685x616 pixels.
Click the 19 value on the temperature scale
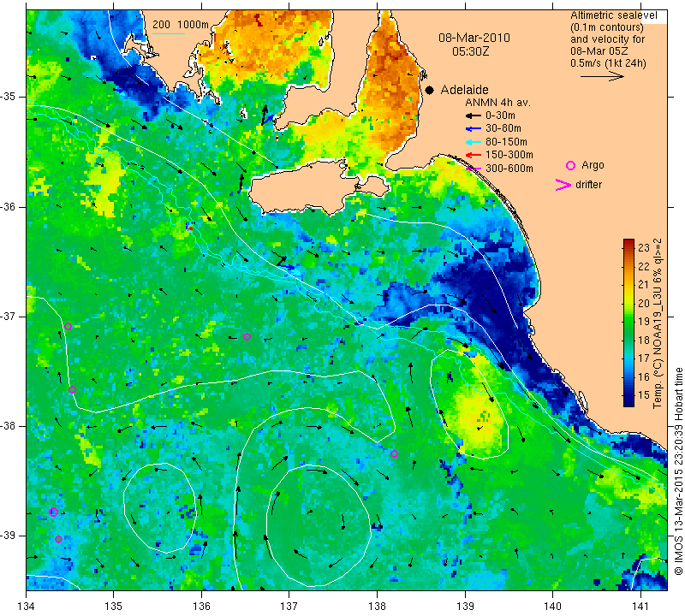[x=644, y=322]
